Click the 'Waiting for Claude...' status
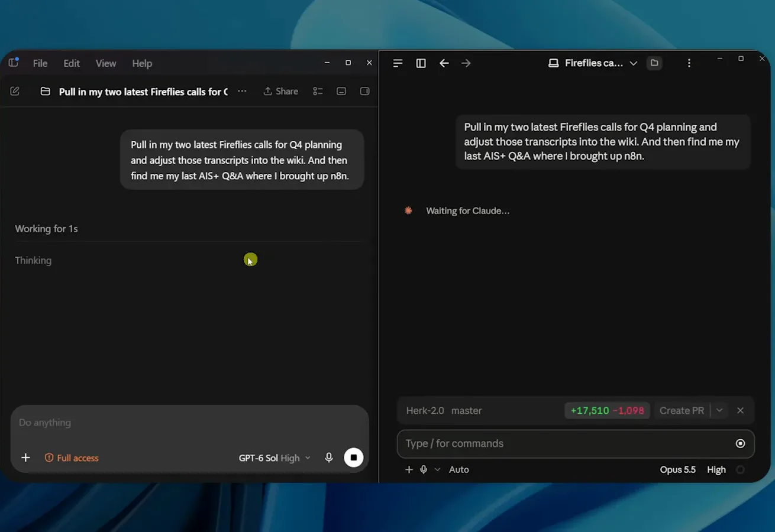Image resolution: width=775 pixels, height=532 pixels. pos(467,210)
